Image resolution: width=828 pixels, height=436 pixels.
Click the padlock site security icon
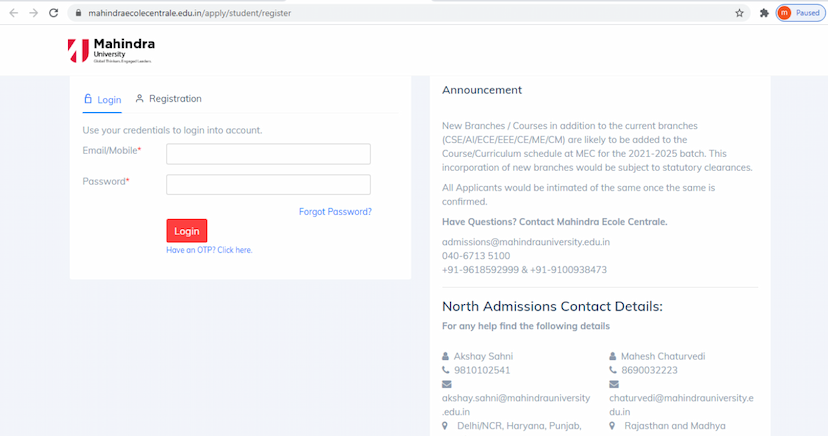(78, 13)
